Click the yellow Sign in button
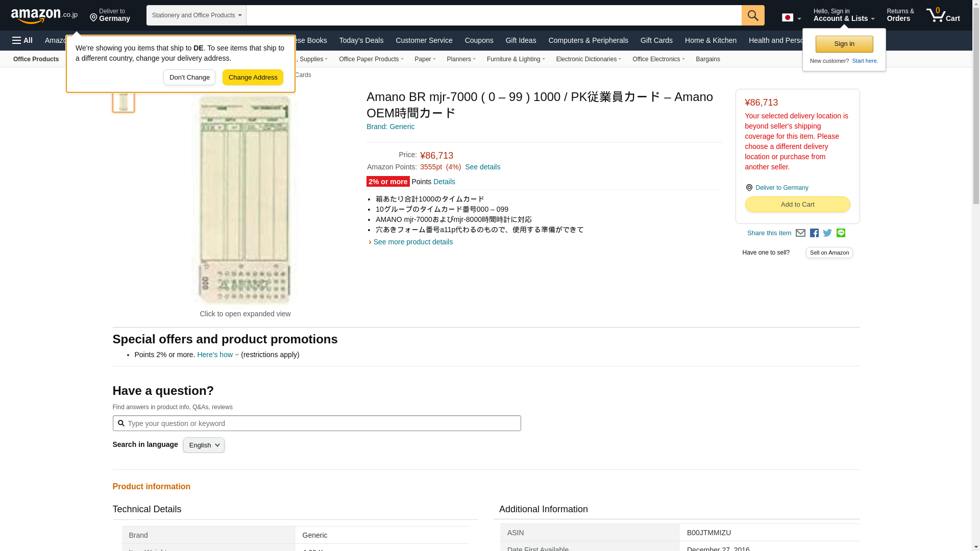The height and width of the screenshot is (551, 980). (x=844, y=44)
